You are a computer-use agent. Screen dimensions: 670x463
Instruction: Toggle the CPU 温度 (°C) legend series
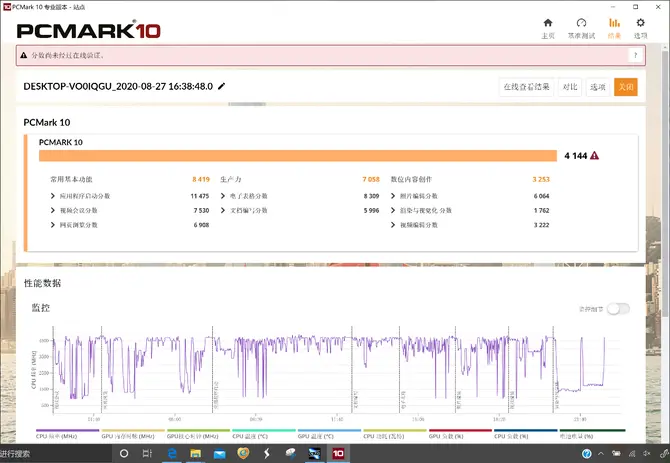tap(264, 434)
